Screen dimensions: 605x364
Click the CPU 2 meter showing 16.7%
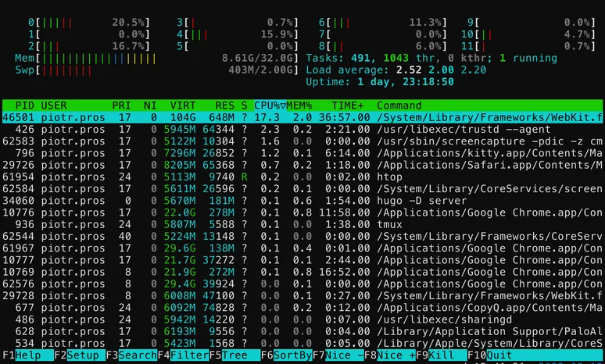click(x=89, y=47)
